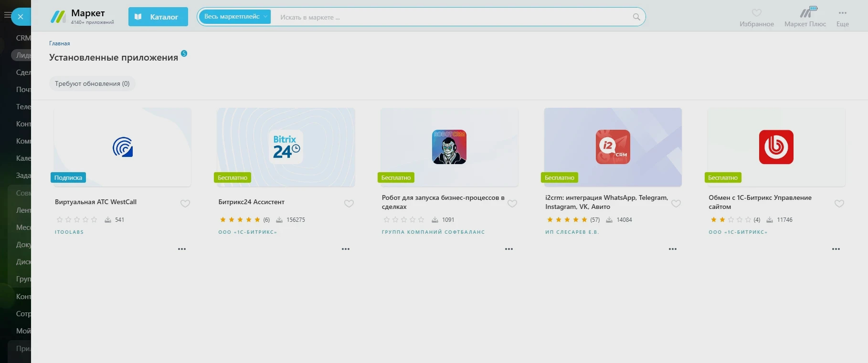Open the i2crm app thumbnail
This screenshot has width=868, height=363.
[x=613, y=147]
